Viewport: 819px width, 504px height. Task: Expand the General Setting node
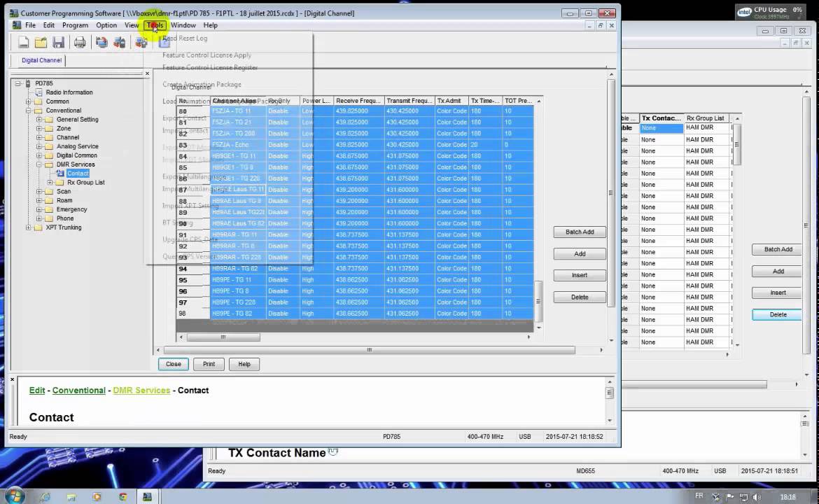(x=39, y=120)
